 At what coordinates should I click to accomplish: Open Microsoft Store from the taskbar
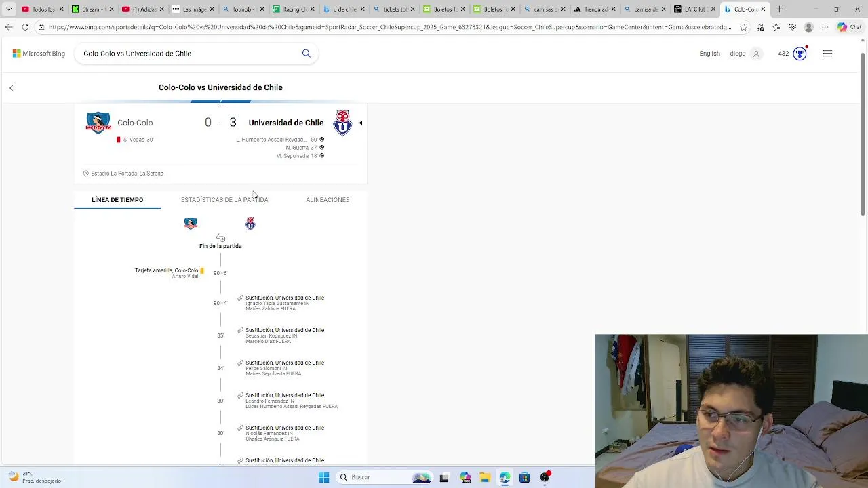524,477
